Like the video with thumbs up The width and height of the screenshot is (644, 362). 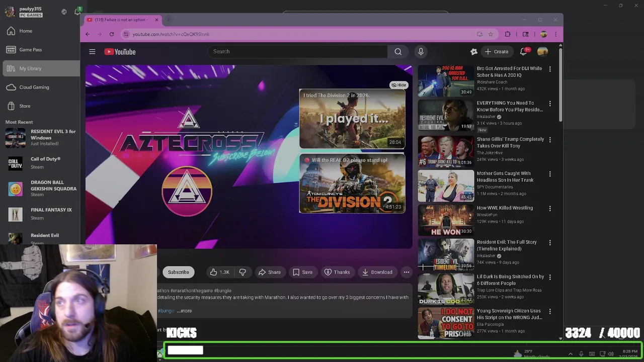pos(219,272)
